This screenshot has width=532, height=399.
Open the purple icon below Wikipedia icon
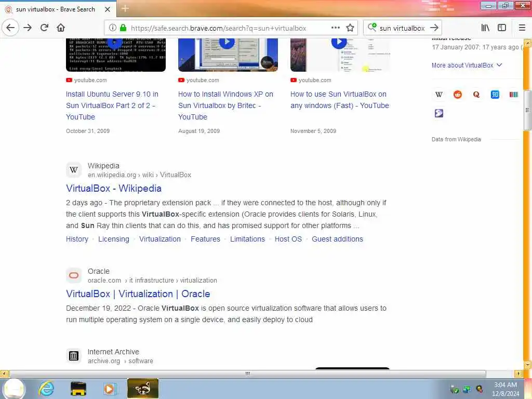click(439, 113)
